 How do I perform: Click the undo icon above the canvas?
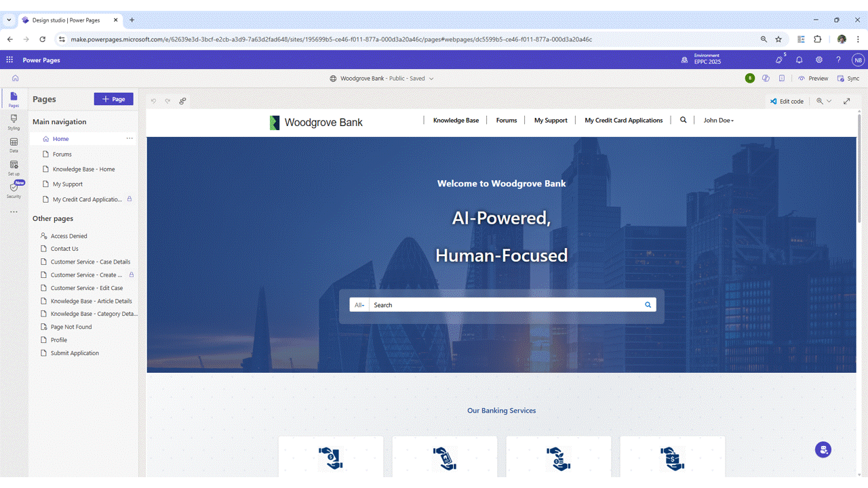point(152,101)
